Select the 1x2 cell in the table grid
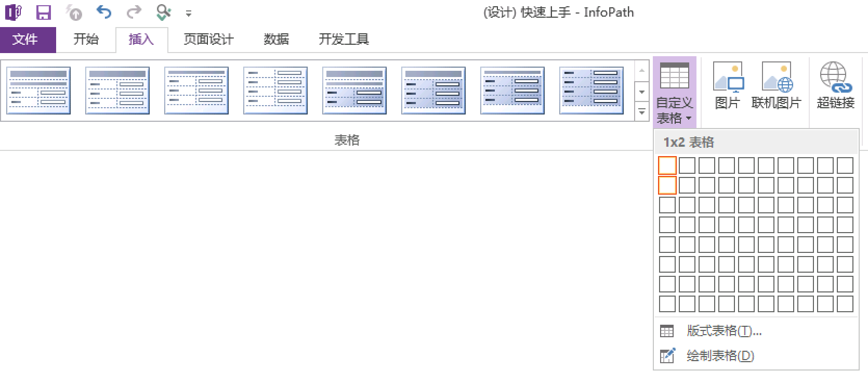Viewport: 868px width, 383px height. (x=667, y=185)
